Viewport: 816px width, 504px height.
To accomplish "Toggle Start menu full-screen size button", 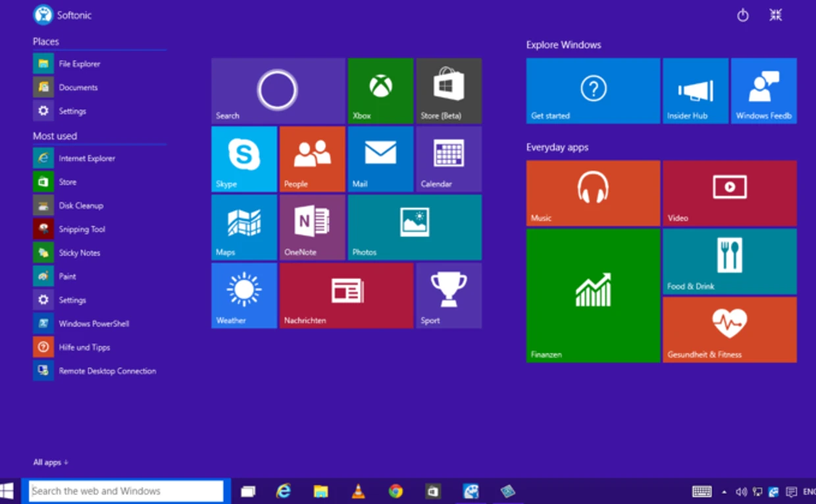I will [x=776, y=15].
